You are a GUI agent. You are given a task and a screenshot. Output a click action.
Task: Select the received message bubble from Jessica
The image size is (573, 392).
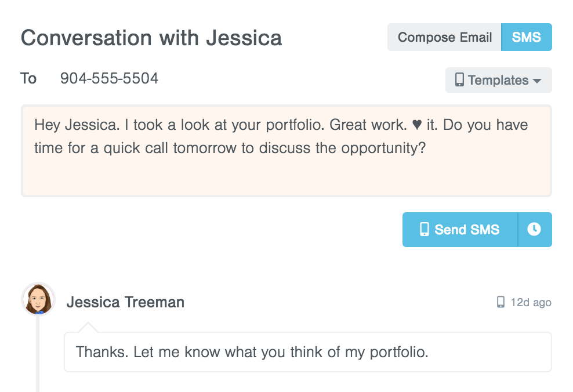(x=307, y=352)
